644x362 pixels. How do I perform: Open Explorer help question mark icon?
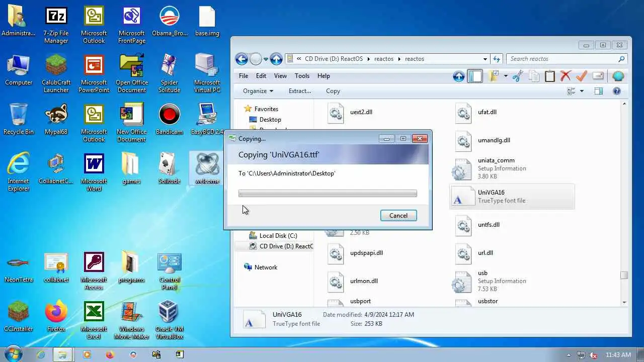point(617,91)
